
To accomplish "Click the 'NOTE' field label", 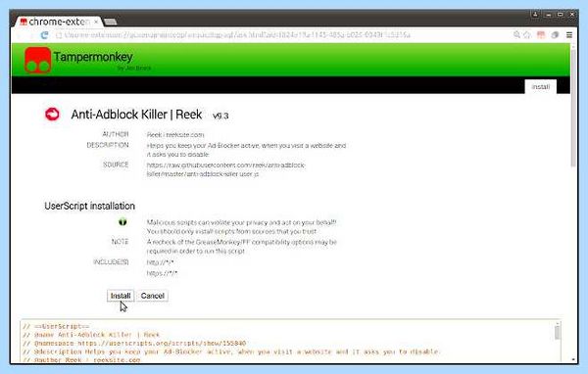I will point(120,242).
